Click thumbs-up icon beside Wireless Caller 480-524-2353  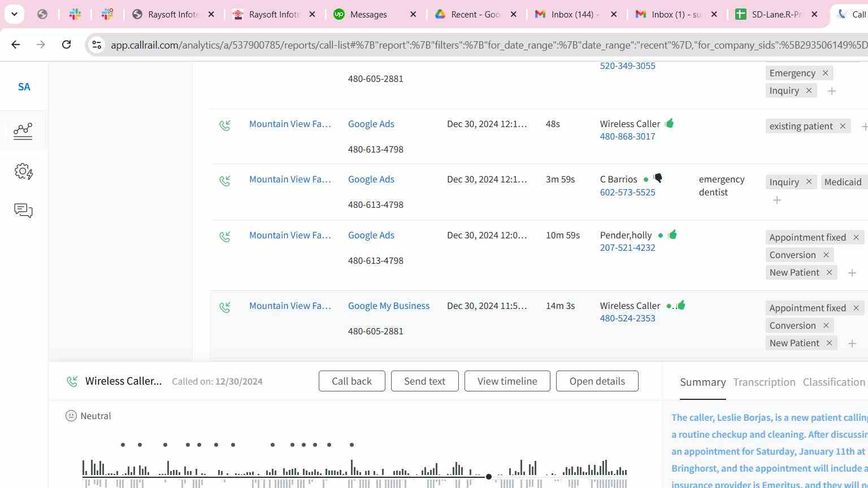[681, 305]
